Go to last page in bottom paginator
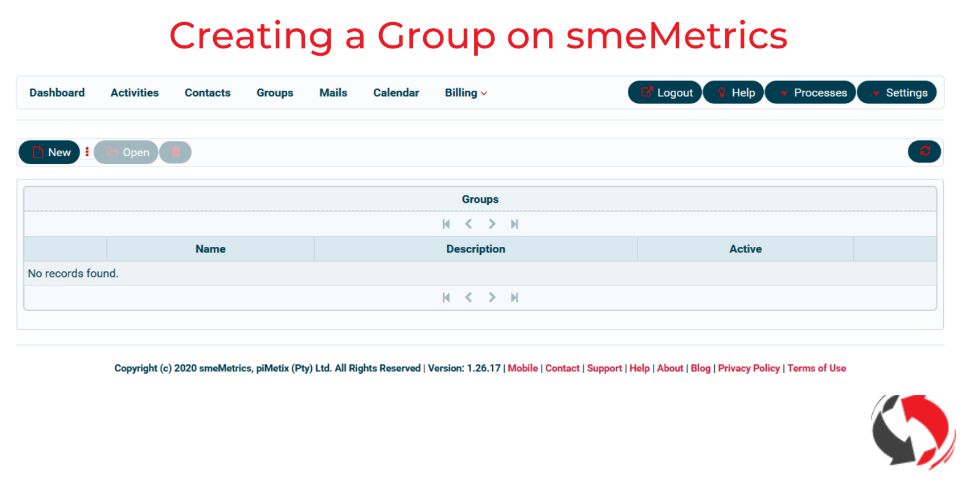This screenshot has width=980, height=490. [x=514, y=298]
